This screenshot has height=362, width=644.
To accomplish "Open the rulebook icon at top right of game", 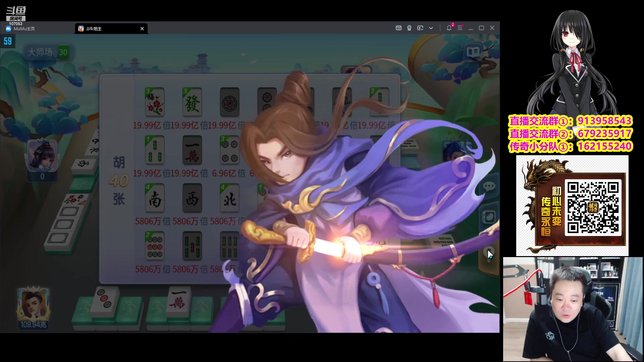I will click(x=473, y=52).
